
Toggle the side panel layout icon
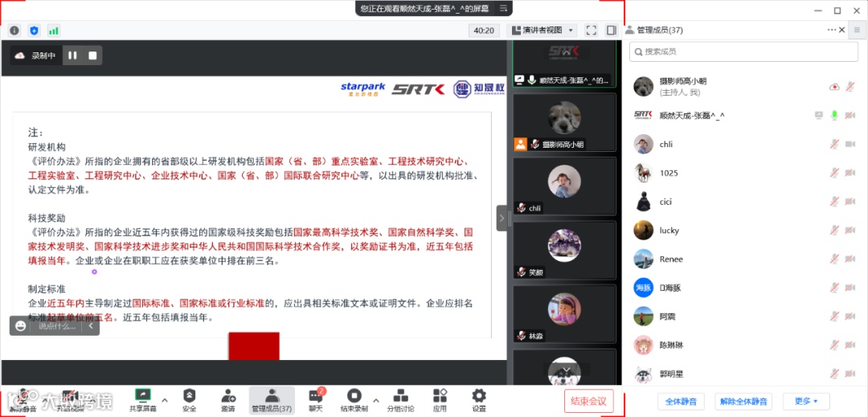click(x=611, y=31)
